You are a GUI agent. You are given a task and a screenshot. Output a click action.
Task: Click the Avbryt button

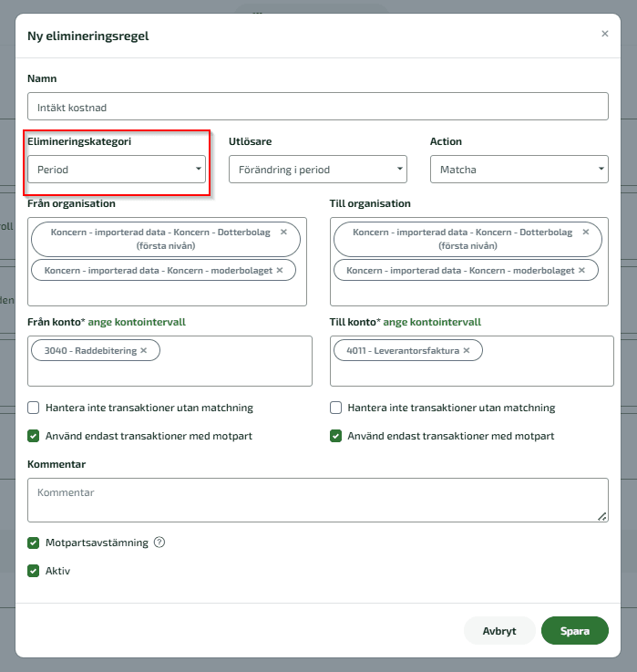coord(499,630)
